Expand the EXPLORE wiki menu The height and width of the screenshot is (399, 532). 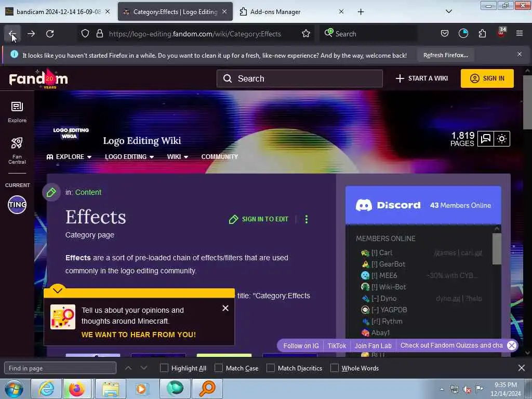click(x=69, y=157)
